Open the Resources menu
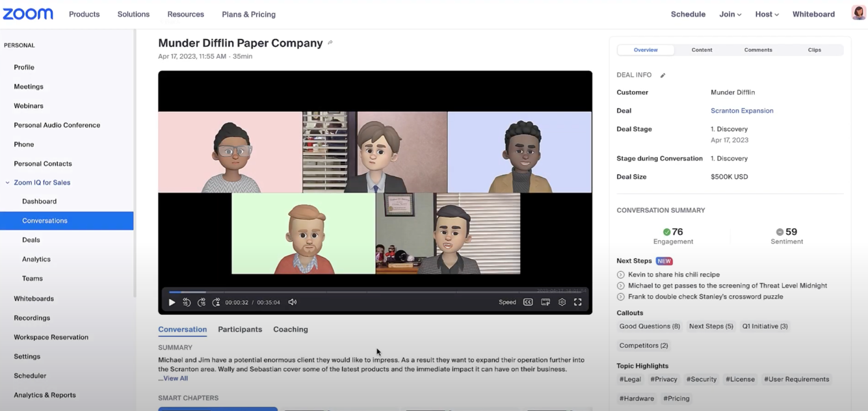The width and height of the screenshot is (868, 411). click(x=185, y=14)
